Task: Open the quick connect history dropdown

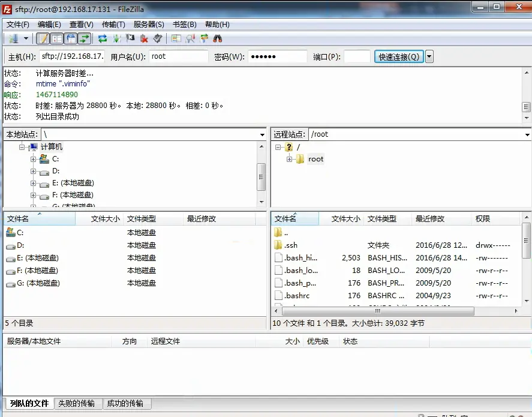Action: 429,56
